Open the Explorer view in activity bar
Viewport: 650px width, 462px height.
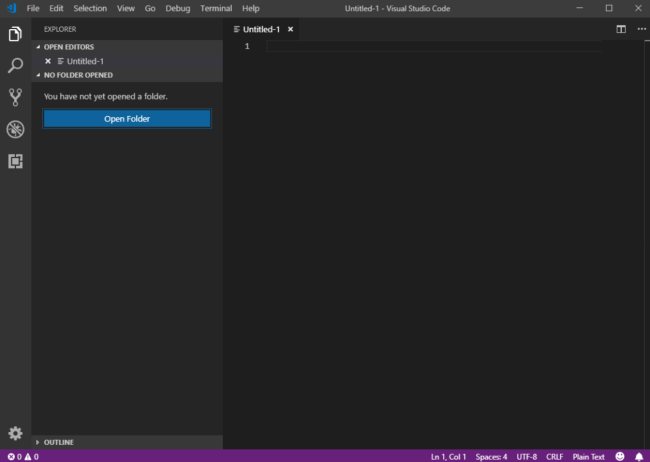click(x=15, y=34)
